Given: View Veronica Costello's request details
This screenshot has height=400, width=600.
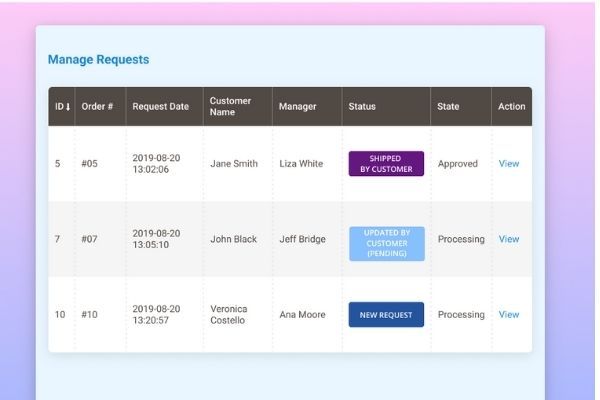Looking at the screenshot, I should tap(509, 315).
